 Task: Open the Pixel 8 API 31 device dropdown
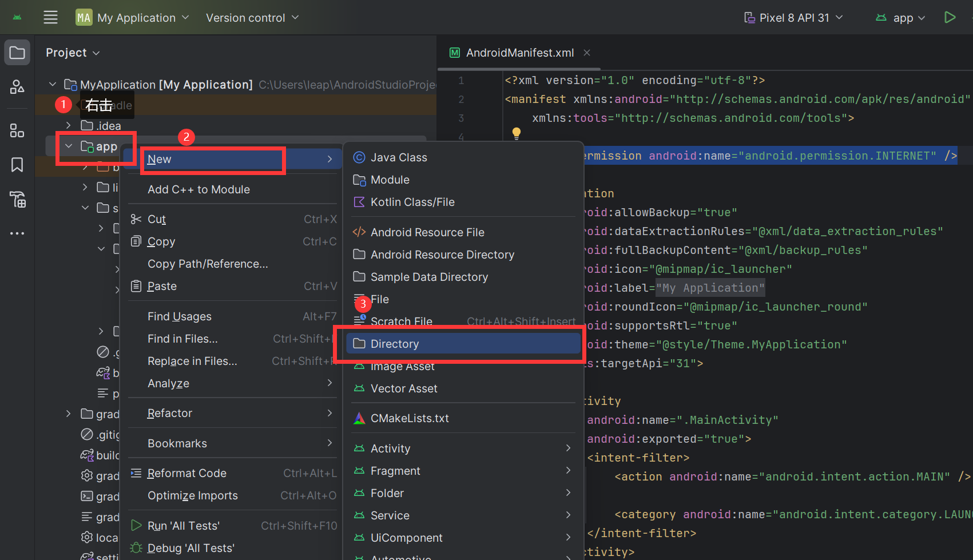pos(794,18)
